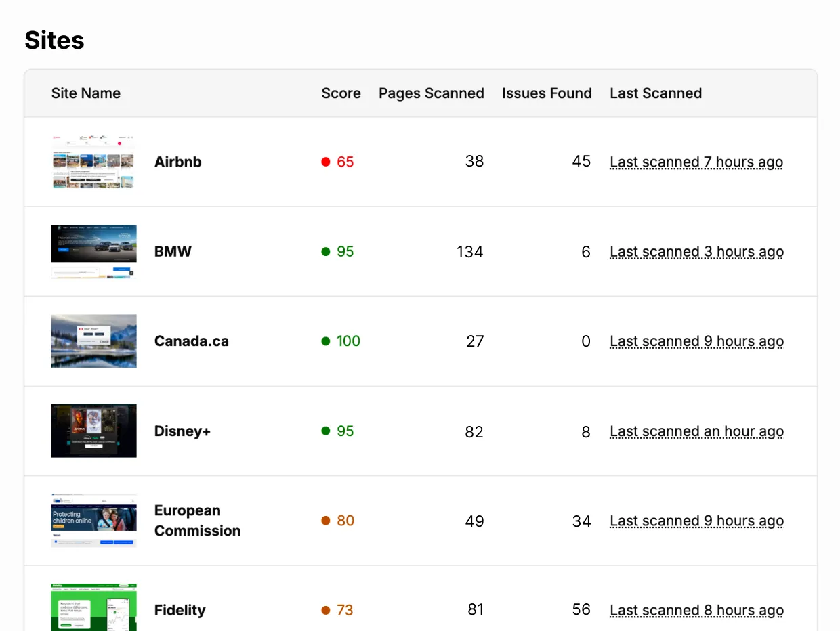Click pages scanned value 38 for Airbnb
This screenshot has height=631, width=840.
tap(475, 161)
